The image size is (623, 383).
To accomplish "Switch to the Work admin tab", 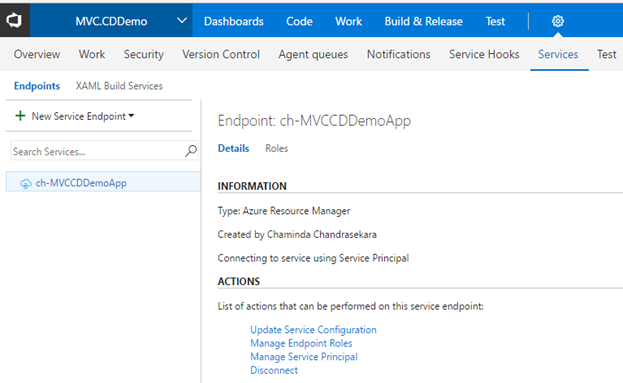I will (92, 54).
